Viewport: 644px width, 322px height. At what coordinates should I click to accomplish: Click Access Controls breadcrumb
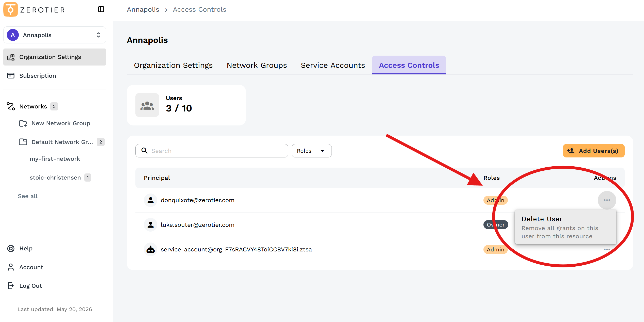[x=199, y=10]
